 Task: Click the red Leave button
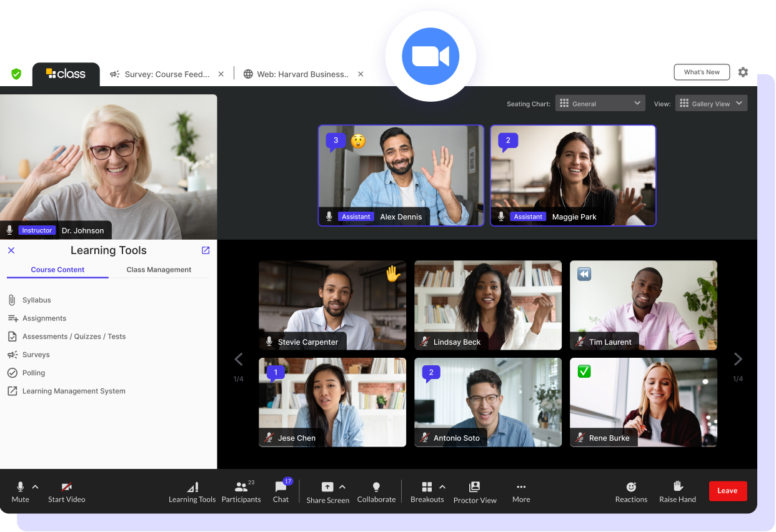click(727, 491)
